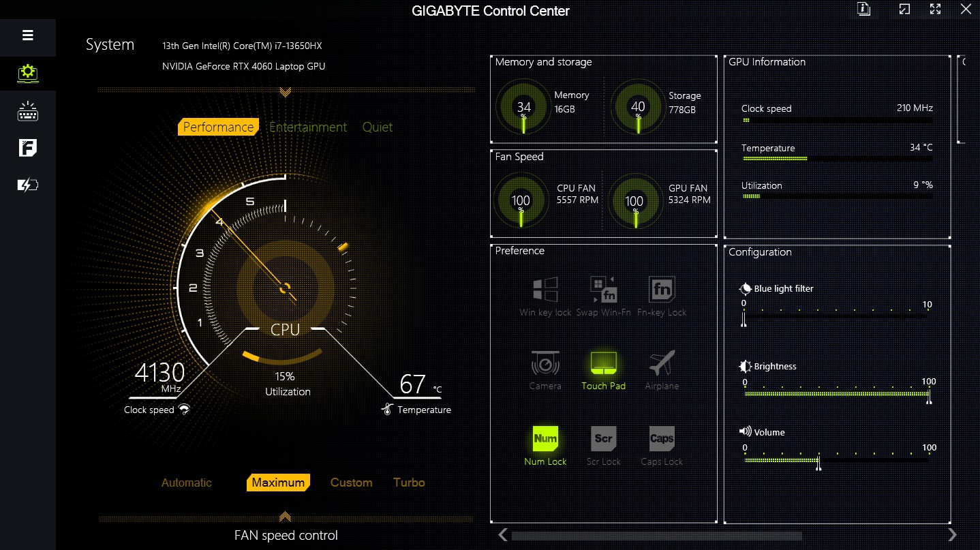Viewport: 980px width, 550px height.
Task: Open the battery charging sidebar icon
Action: [x=28, y=185]
